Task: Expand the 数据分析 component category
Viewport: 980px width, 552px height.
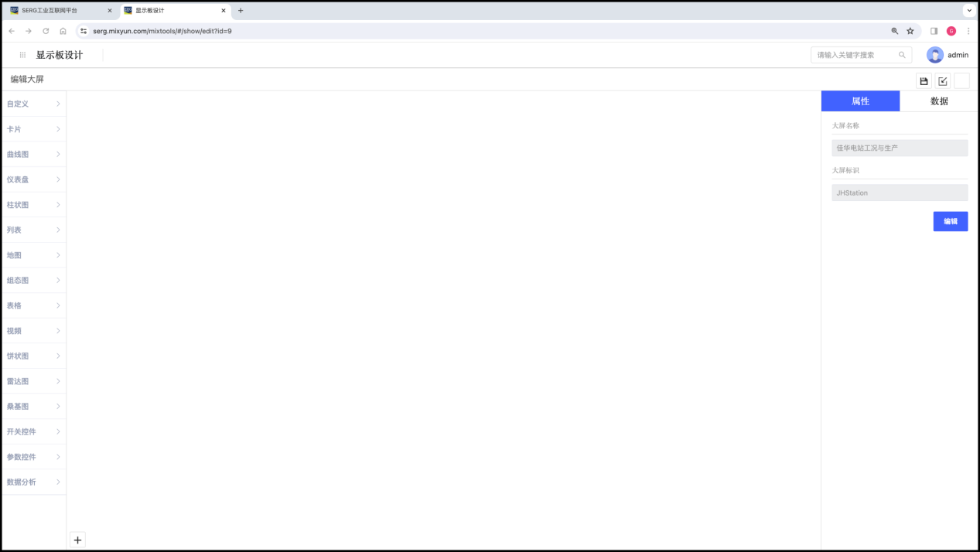Action: point(33,482)
